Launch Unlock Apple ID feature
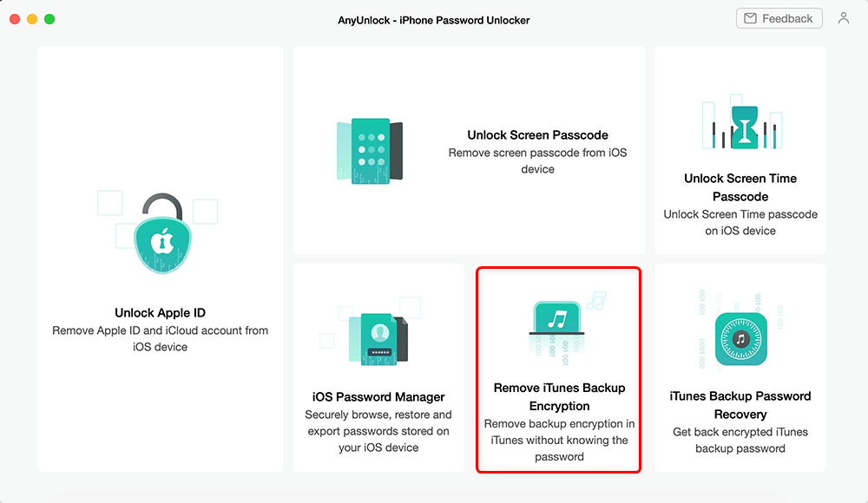 (161, 260)
